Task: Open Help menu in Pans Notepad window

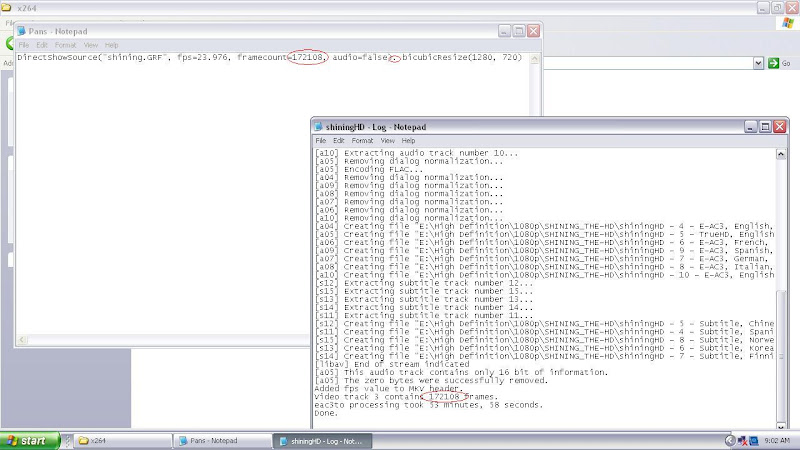Action: click(112, 45)
